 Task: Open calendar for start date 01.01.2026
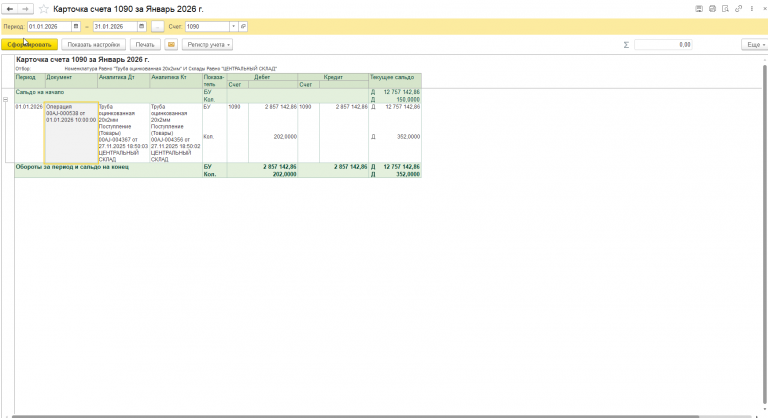pos(76,26)
